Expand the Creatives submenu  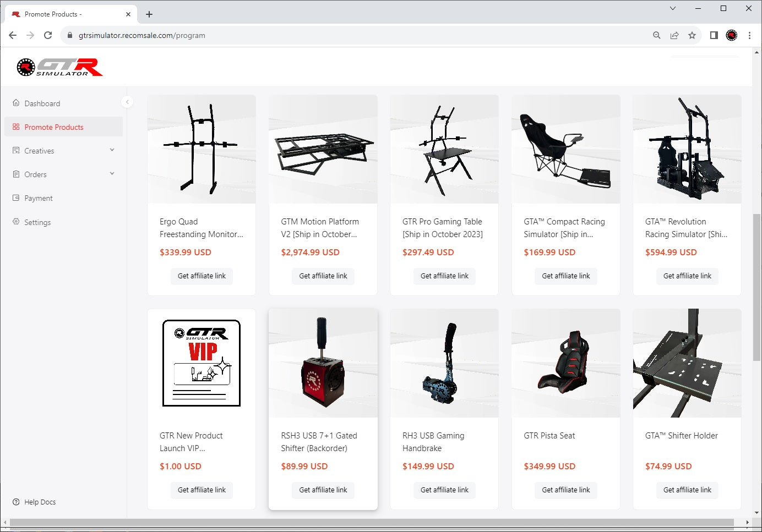[x=112, y=150]
